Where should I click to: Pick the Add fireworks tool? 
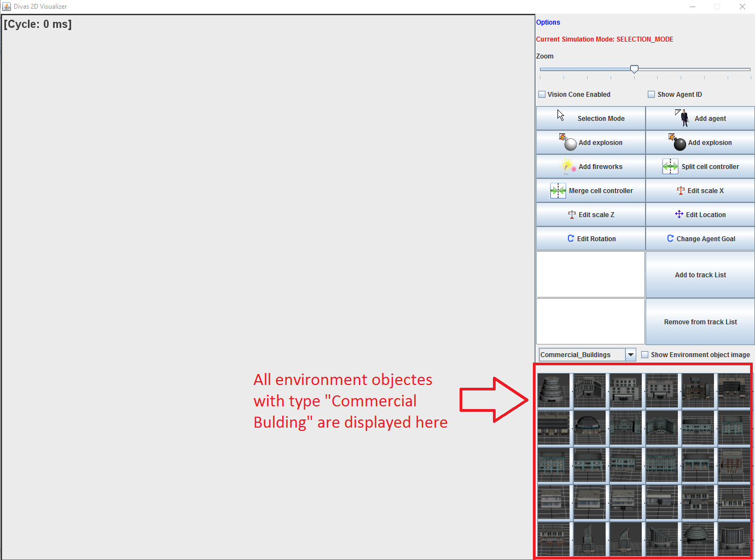coord(591,166)
